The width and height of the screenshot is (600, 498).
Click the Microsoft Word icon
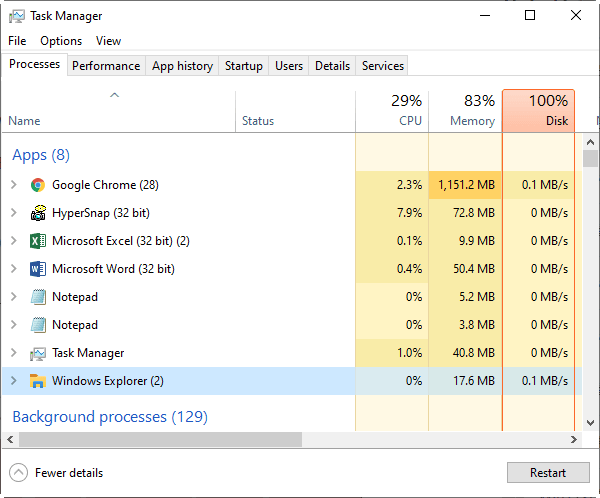[38, 269]
